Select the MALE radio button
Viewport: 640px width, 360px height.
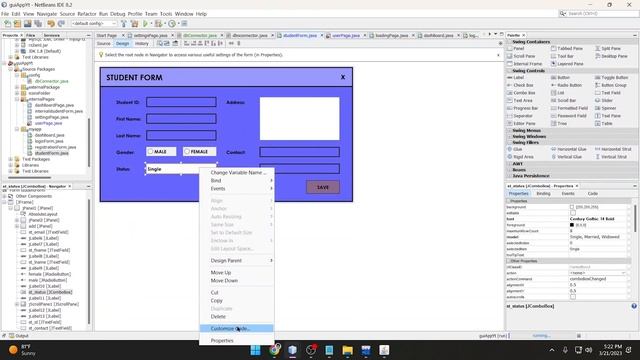point(161,151)
